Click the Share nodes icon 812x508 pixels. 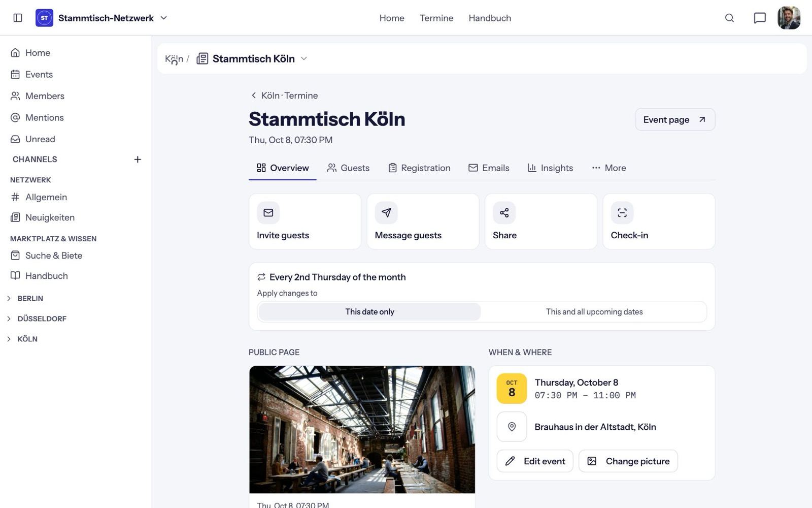(504, 213)
